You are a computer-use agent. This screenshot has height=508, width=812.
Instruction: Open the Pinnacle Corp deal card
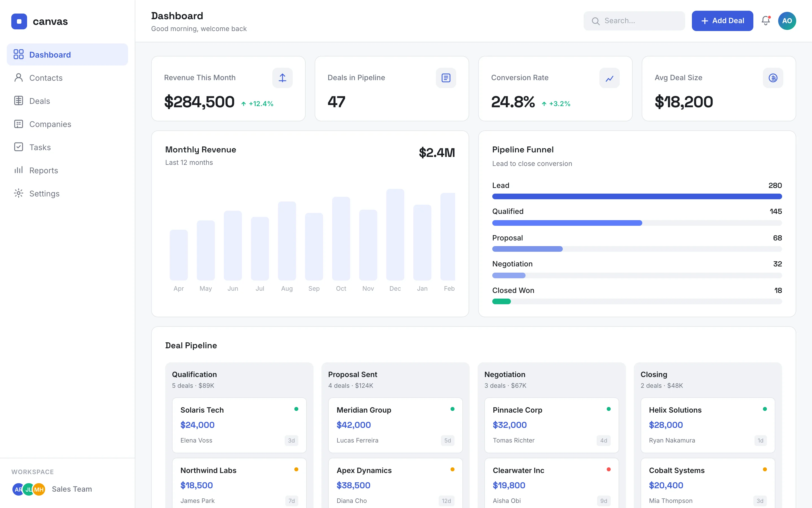click(x=551, y=425)
